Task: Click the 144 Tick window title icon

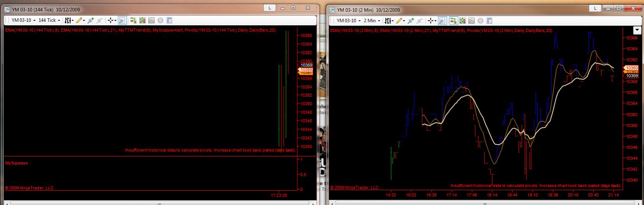Action: pos(7,9)
